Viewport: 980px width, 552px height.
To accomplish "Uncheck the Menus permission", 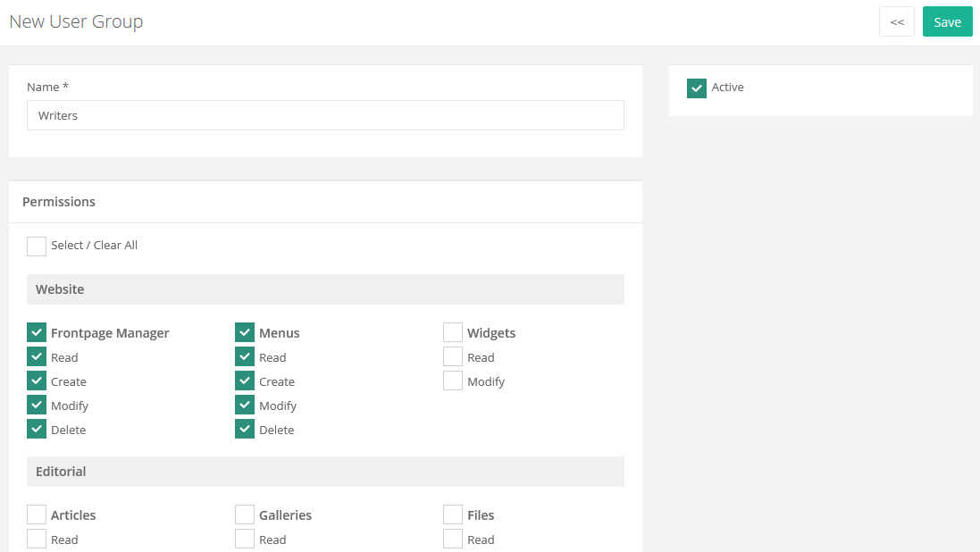I will click(x=244, y=332).
